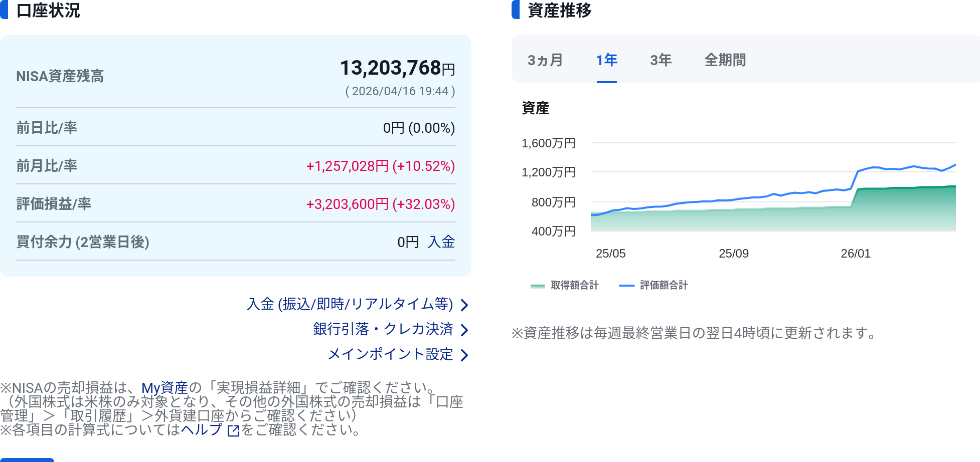Open the My資産 link in the note
The image size is (980, 462).
click(x=165, y=387)
